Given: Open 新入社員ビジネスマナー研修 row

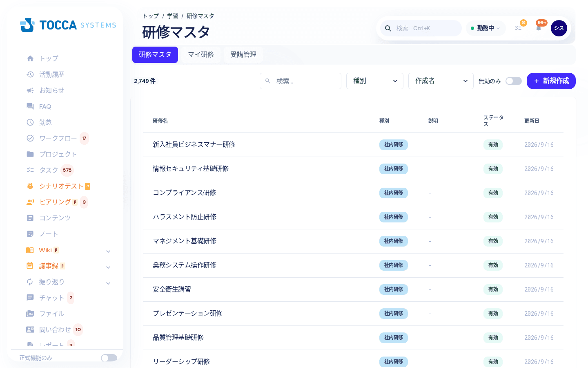Looking at the screenshot, I should (x=353, y=145).
